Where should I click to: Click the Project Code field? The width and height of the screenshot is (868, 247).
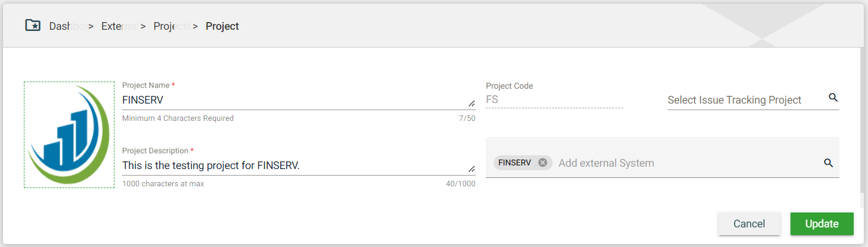click(554, 99)
